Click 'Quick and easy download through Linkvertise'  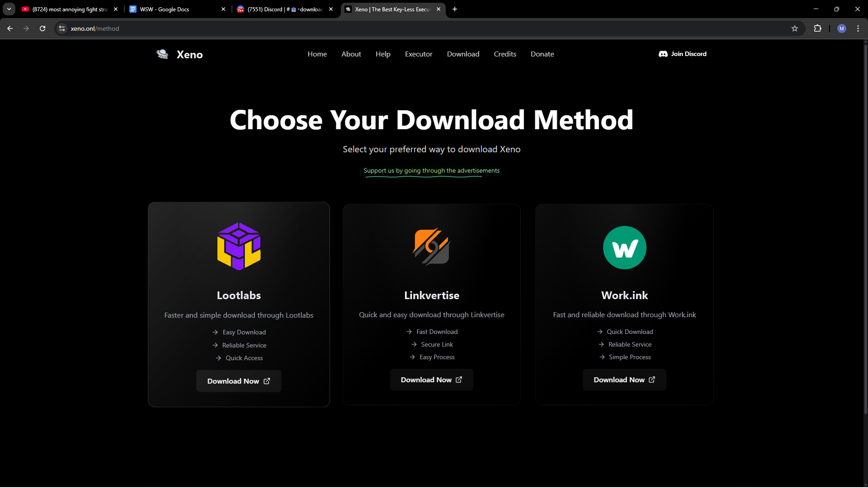tap(431, 314)
